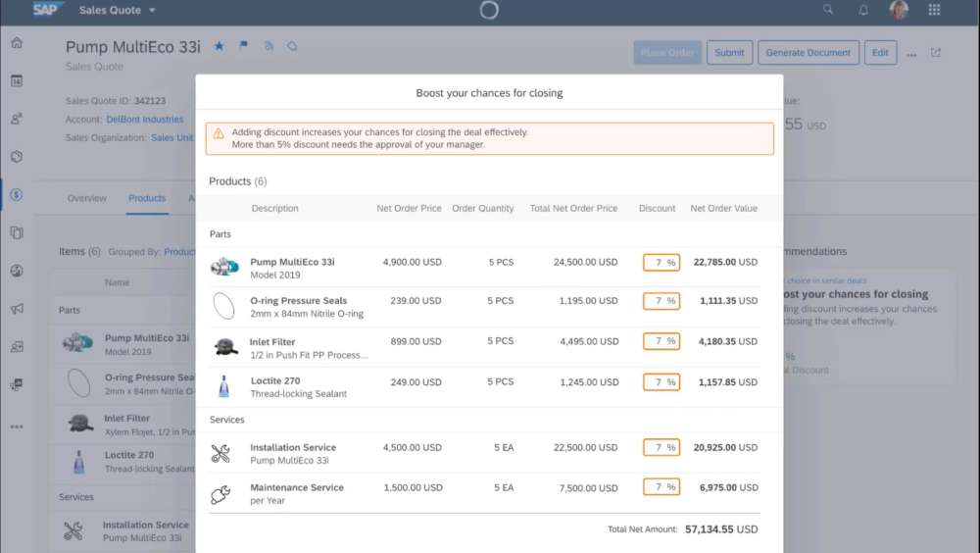Image resolution: width=980 pixels, height=553 pixels.
Task: Show more sidebar items via ellipsis
Action: click(x=17, y=427)
